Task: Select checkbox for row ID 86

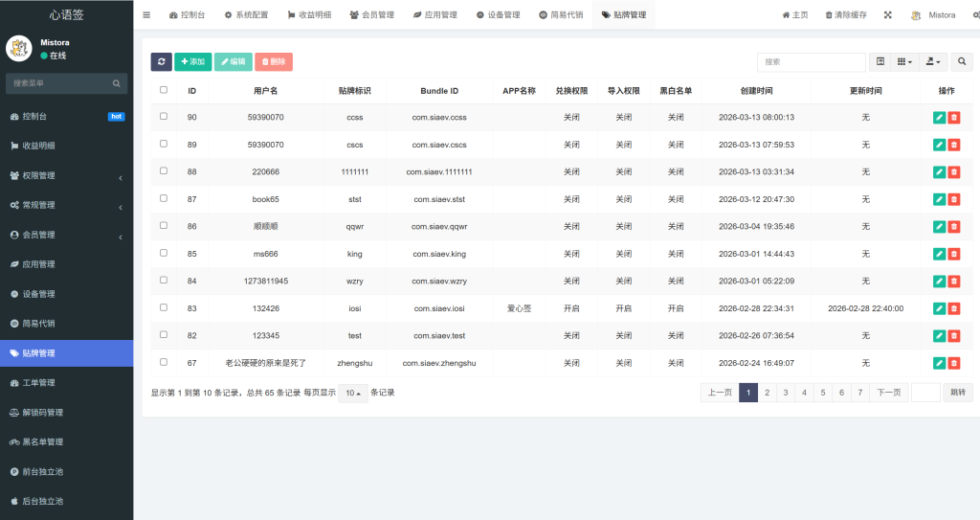Action: (164, 226)
